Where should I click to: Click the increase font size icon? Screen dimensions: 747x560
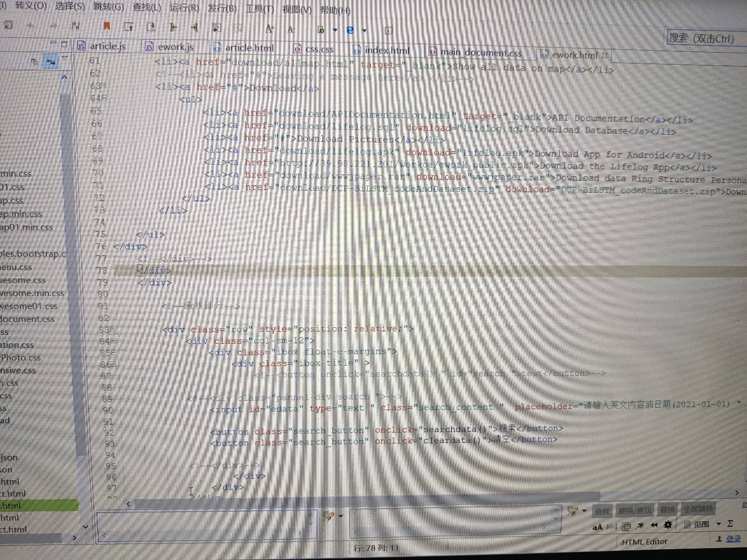(x=269, y=29)
